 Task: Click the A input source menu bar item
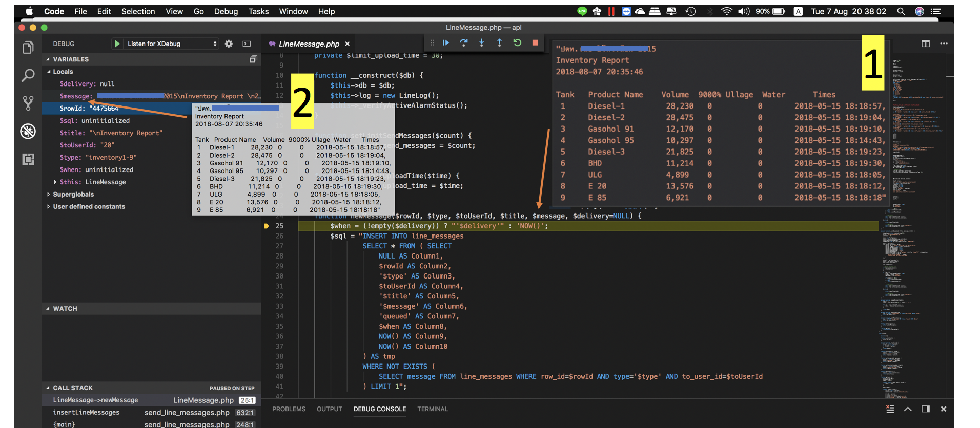click(x=798, y=11)
